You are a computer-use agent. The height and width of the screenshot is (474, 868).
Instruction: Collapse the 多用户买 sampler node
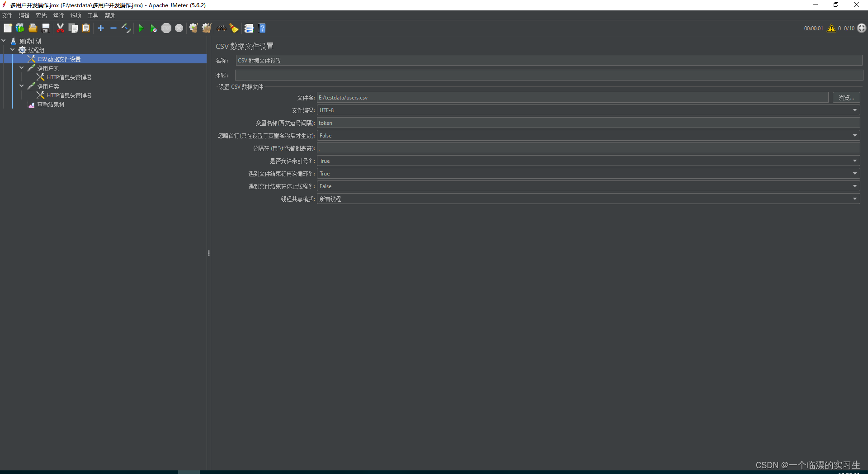(x=22, y=68)
